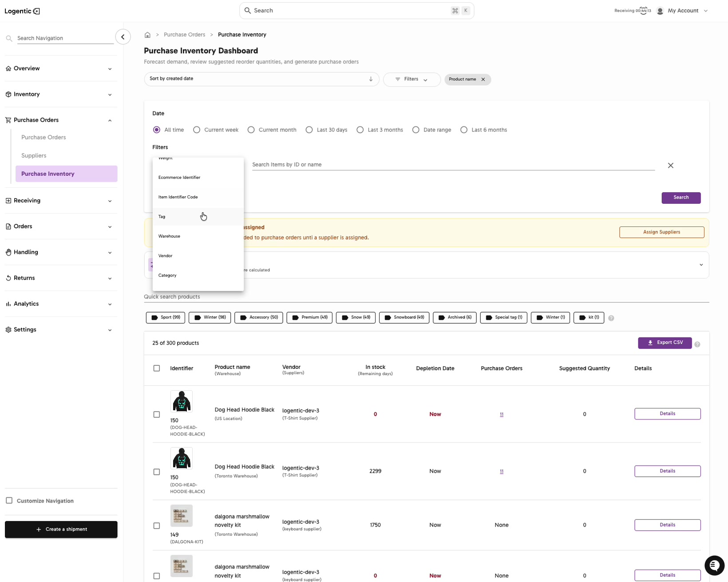Image resolution: width=728 pixels, height=582 pixels.
Task: Open Details for Toronto Warehouse hoodie row
Action: click(x=667, y=471)
